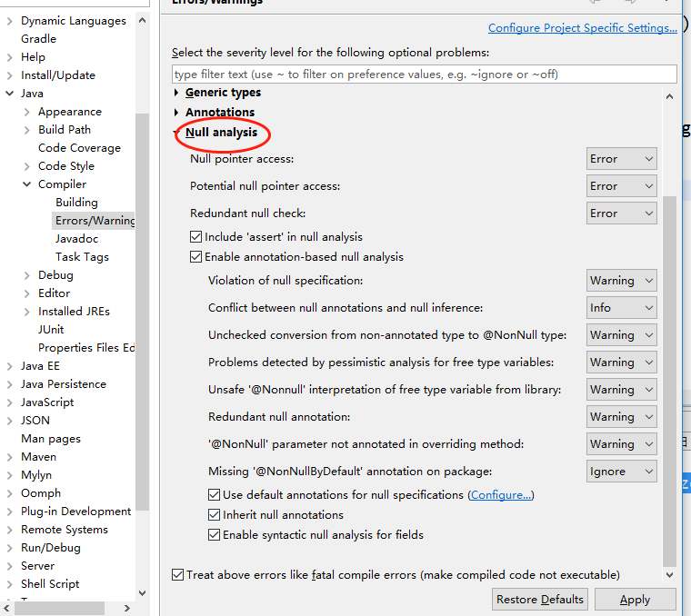The height and width of the screenshot is (616, 691).
Task: Open Violation of null specification dropdown
Action: 621,281
